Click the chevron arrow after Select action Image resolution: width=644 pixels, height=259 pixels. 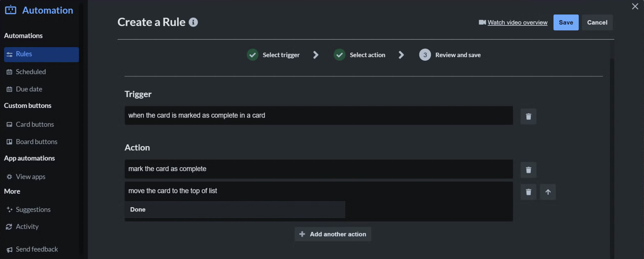tap(401, 55)
